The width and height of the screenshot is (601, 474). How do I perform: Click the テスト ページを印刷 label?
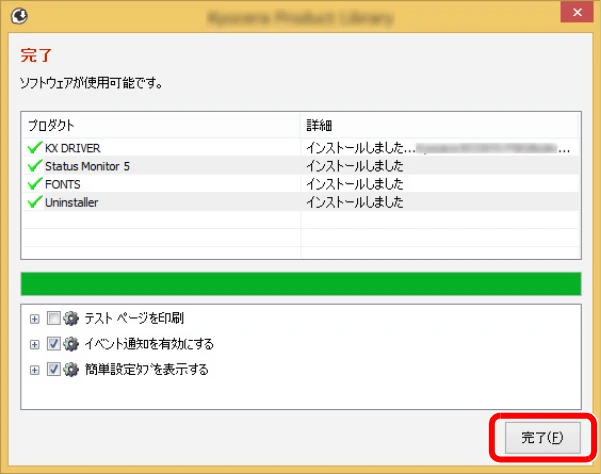pyautogui.click(x=134, y=318)
